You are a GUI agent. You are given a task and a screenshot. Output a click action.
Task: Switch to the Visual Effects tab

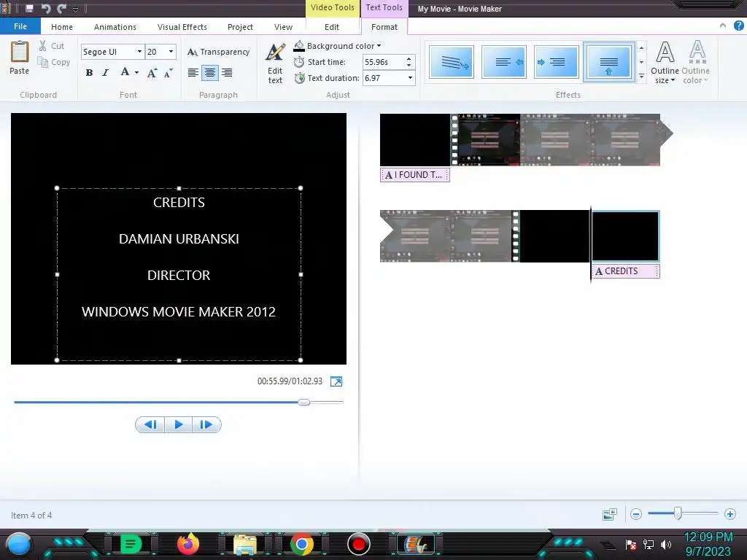[x=182, y=27]
